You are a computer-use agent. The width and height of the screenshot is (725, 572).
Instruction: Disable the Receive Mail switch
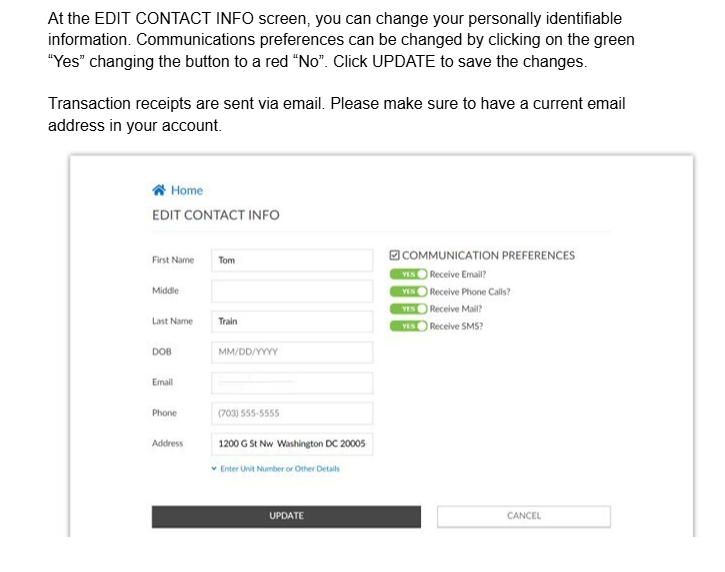[x=409, y=309]
